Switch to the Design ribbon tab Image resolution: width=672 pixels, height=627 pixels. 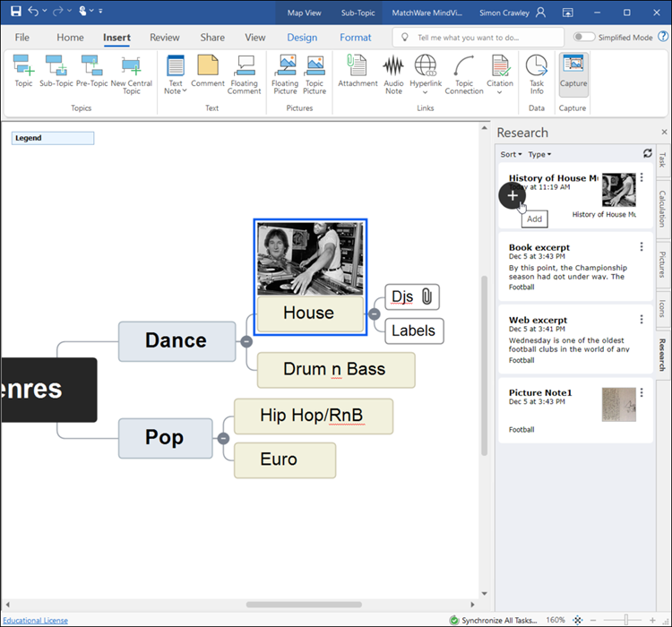(302, 38)
